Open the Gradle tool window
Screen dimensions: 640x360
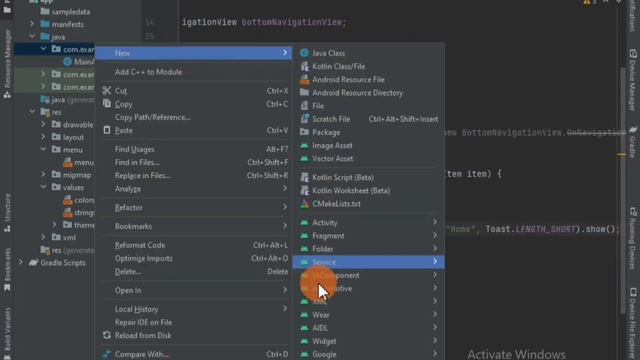tap(633, 142)
